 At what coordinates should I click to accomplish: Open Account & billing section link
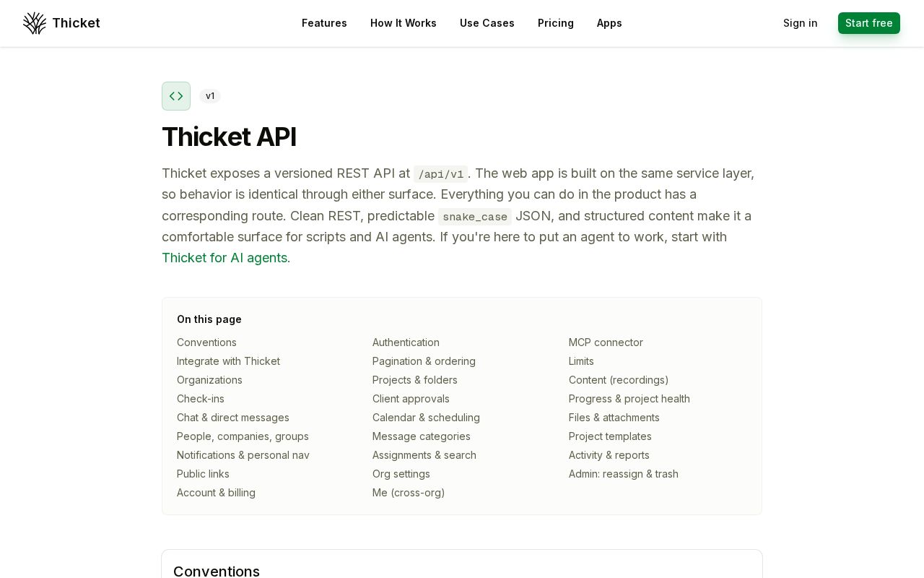point(216,493)
